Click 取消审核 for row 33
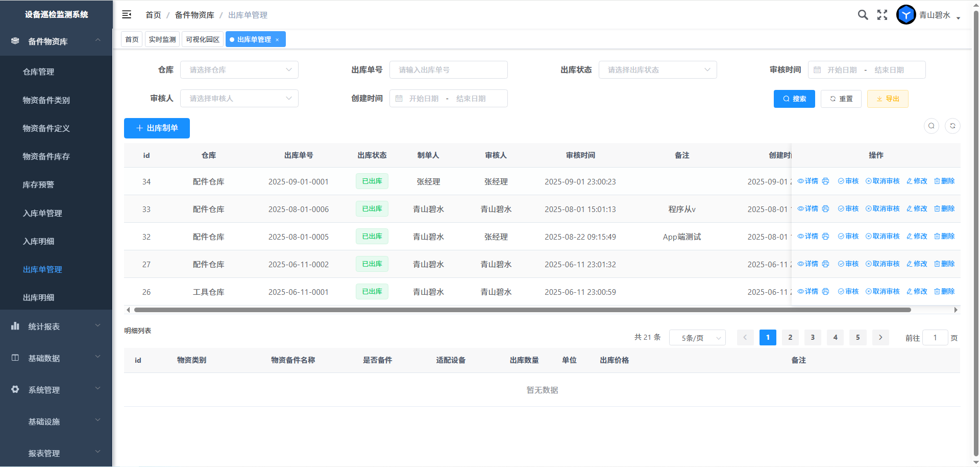 click(883, 209)
